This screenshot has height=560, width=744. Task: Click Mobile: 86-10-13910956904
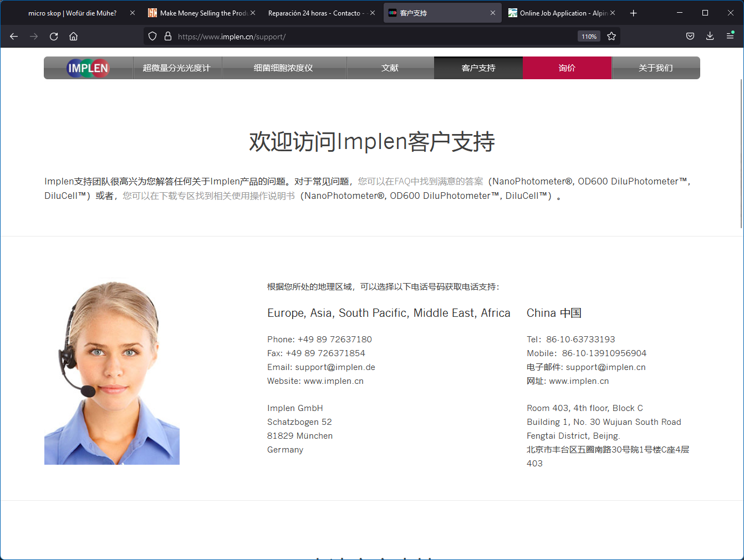pyautogui.click(x=587, y=353)
